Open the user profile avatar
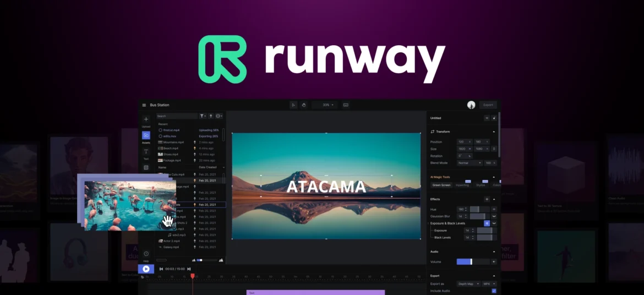The width and height of the screenshot is (644, 295). click(471, 105)
